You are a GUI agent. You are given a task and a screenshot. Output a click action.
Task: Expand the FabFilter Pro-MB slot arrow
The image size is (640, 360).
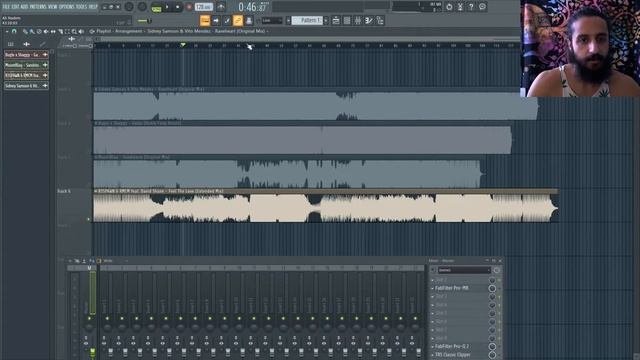pyautogui.click(x=432, y=288)
